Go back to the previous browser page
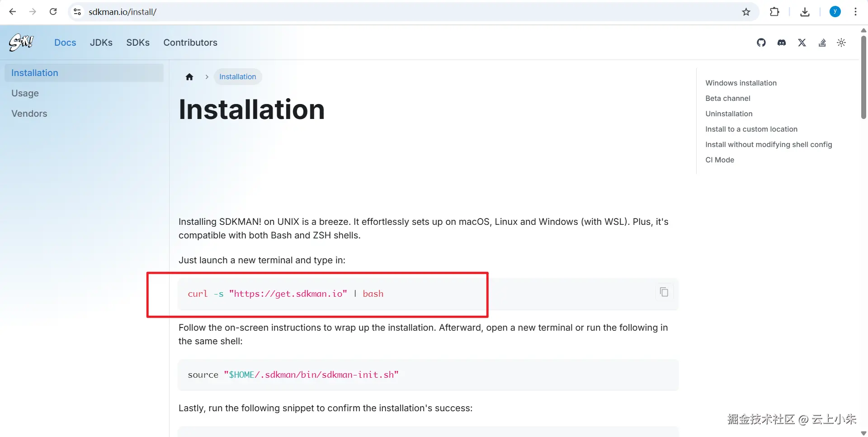Viewport: 868px width, 437px height. pos(13,12)
